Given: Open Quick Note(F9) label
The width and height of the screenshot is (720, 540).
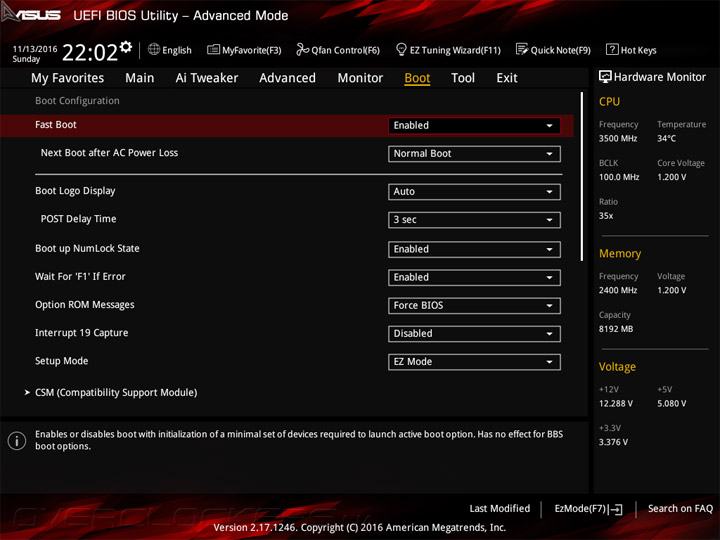Looking at the screenshot, I should click(x=561, y=50).
